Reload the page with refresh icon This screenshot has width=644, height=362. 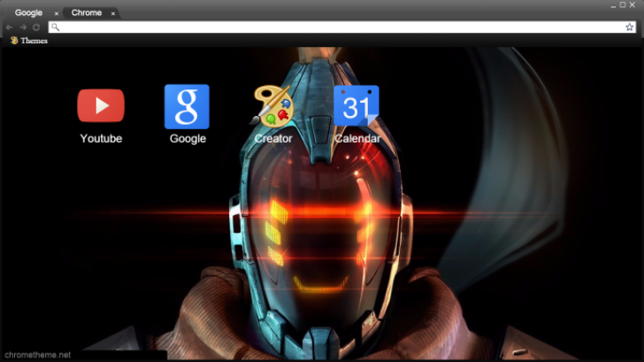[36, 27]
